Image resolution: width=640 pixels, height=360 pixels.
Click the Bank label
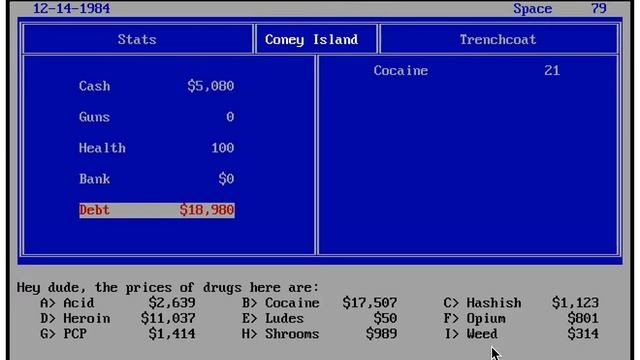(x=94, y=179)
